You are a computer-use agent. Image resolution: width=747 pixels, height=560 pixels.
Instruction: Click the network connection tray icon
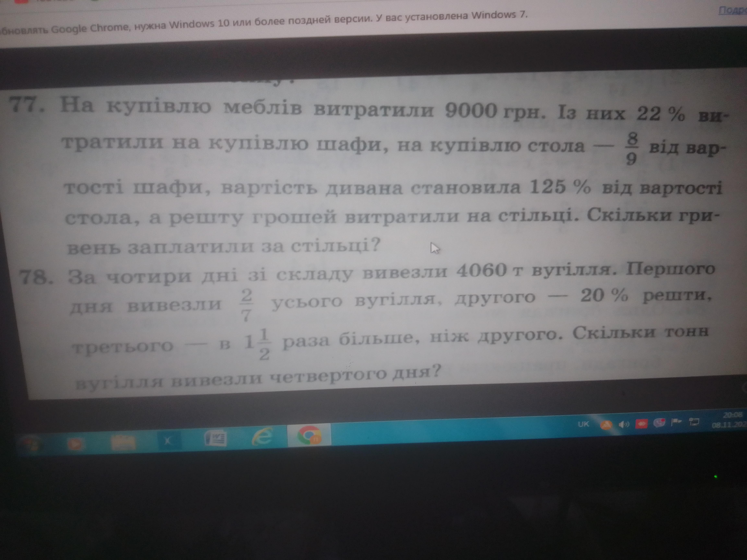(x=694, y=422)
